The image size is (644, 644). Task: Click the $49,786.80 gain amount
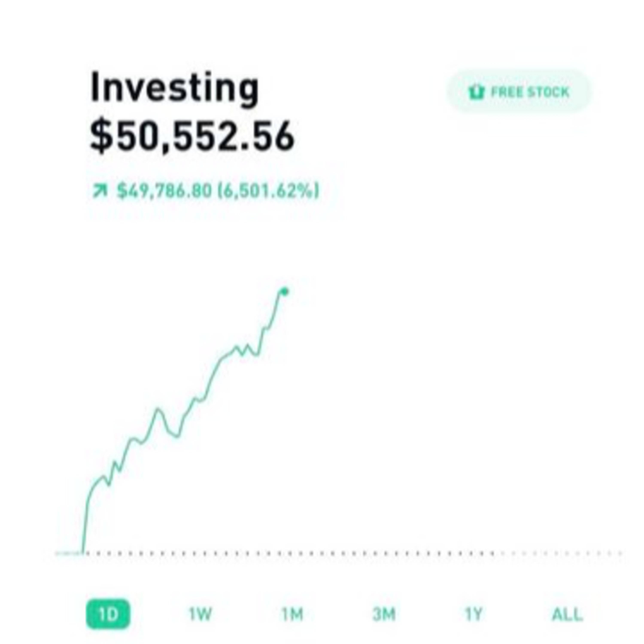164,191
